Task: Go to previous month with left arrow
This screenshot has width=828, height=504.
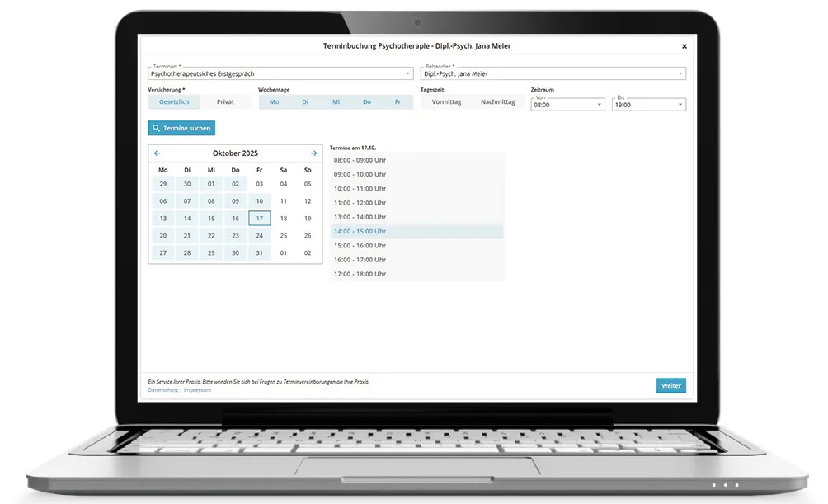Action: pos(158,153)
